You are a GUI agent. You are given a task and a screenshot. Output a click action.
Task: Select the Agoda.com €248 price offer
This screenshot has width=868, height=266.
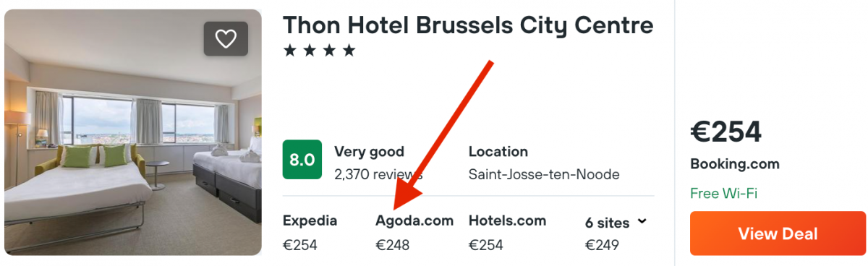414,233
